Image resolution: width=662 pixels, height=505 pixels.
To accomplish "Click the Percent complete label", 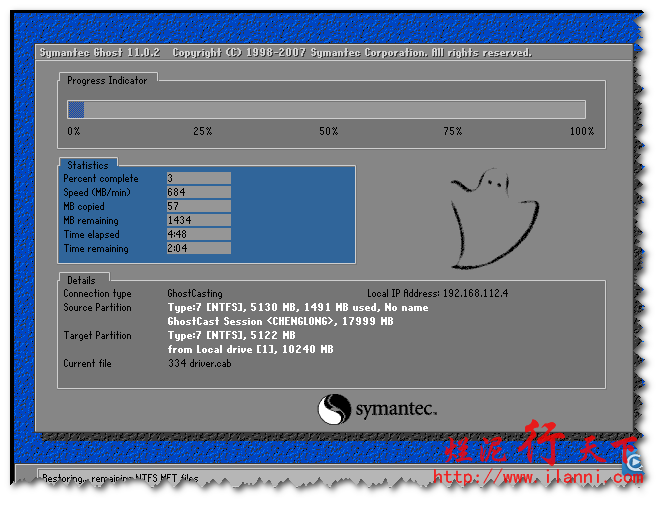I will tap(101, 179).
